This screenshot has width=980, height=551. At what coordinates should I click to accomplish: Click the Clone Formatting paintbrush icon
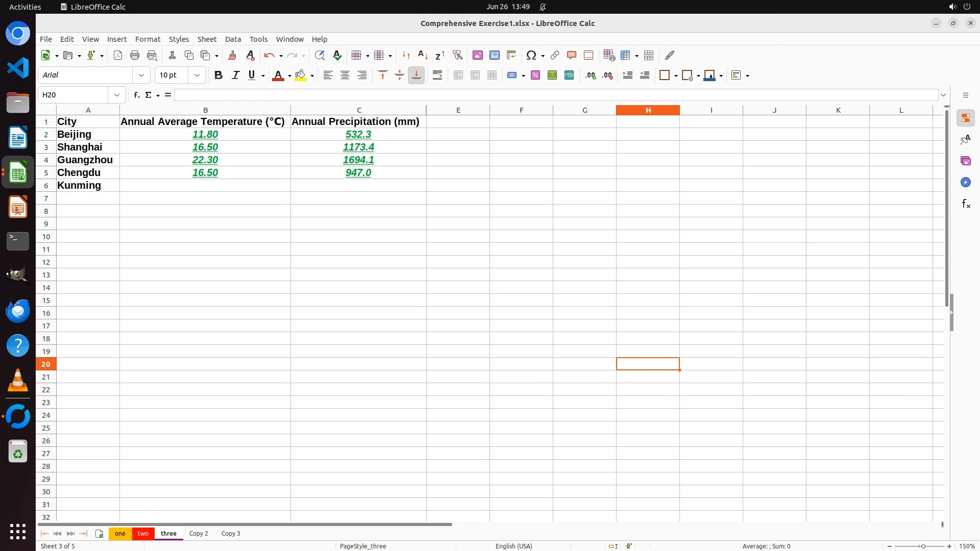pyautogui.click(x=232, y=55)
